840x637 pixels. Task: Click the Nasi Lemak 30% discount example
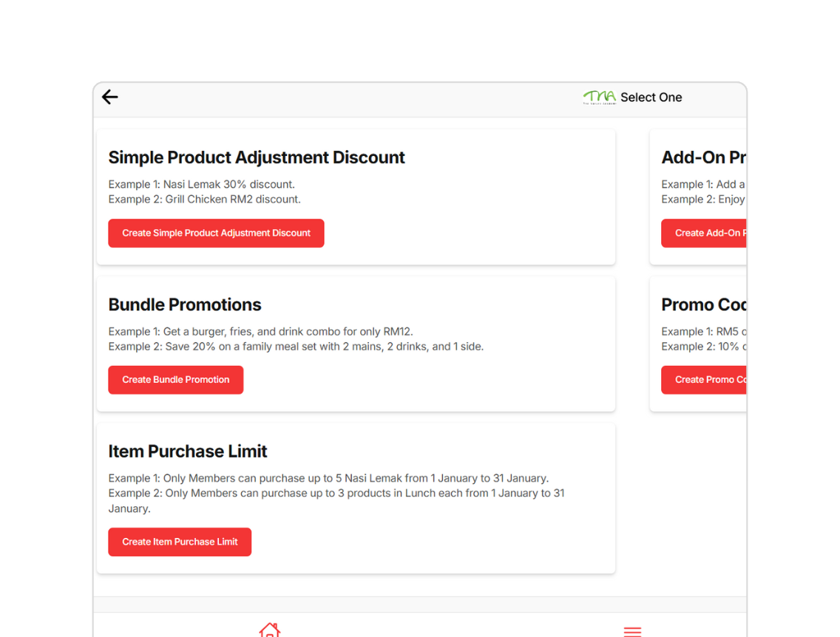(201, 184)
